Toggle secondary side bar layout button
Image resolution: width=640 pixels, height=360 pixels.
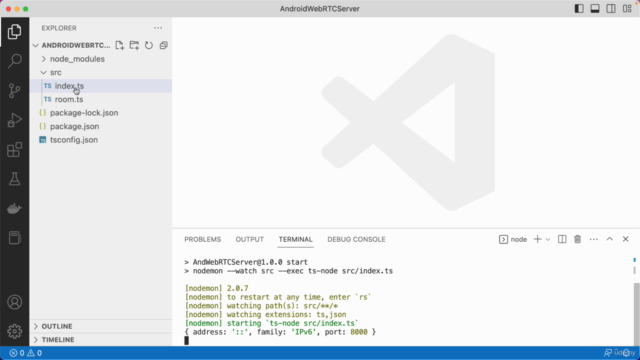611,9
